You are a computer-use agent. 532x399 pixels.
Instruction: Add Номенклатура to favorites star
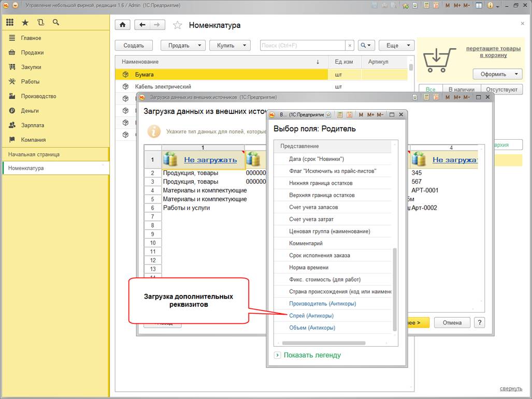[x=178, y=25]
